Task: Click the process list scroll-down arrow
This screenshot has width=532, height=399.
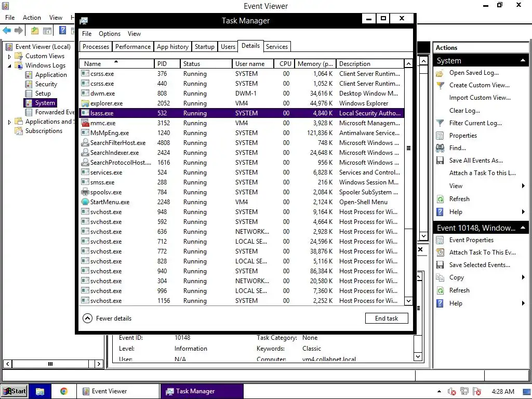Action: tap(408, 301)
